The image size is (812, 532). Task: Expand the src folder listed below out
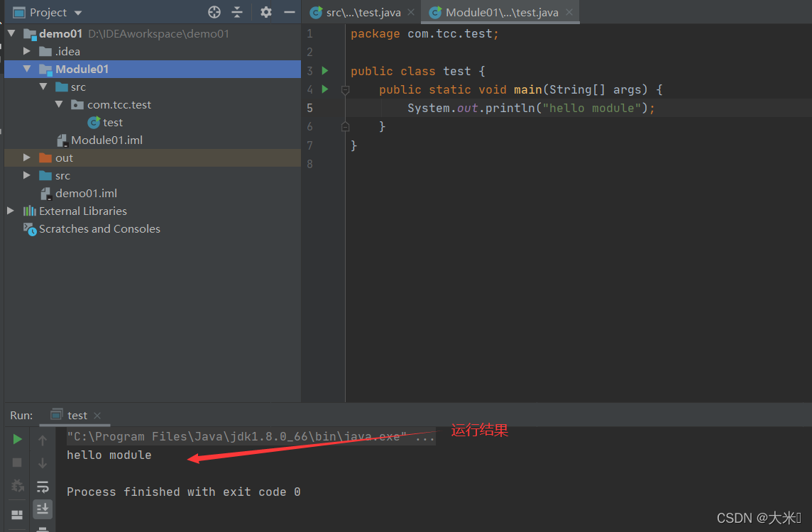click(27, 175)
